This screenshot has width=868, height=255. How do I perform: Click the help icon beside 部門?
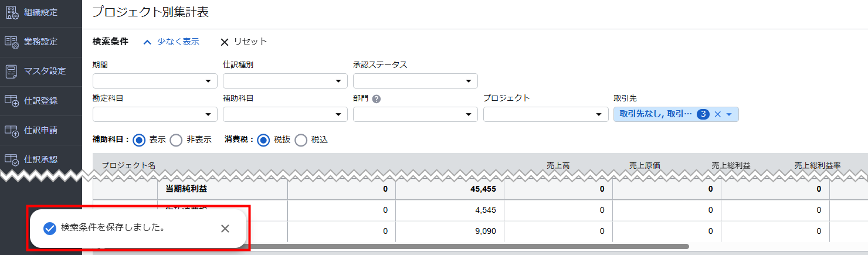pos(377,99)
